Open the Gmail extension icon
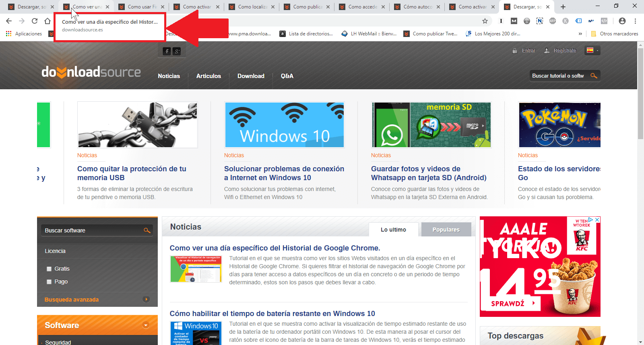644x345 pixels. coord(514,21)
